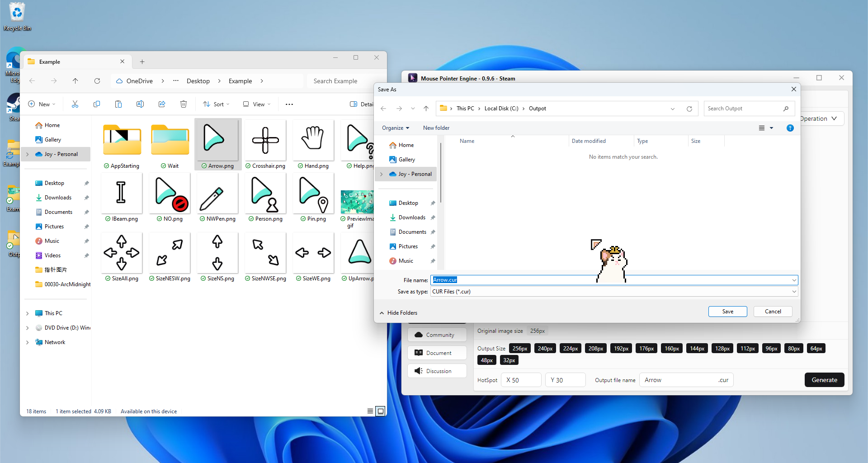
Task: Click the Cut scissors icon in Explorer toolbar
Action: pos(75,104)
